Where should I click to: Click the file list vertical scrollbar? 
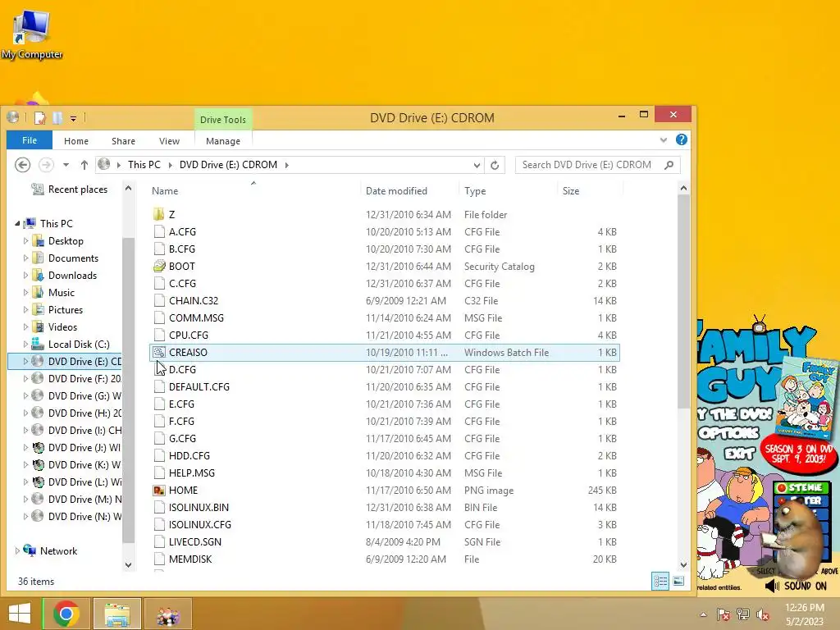tap(683, 300)
